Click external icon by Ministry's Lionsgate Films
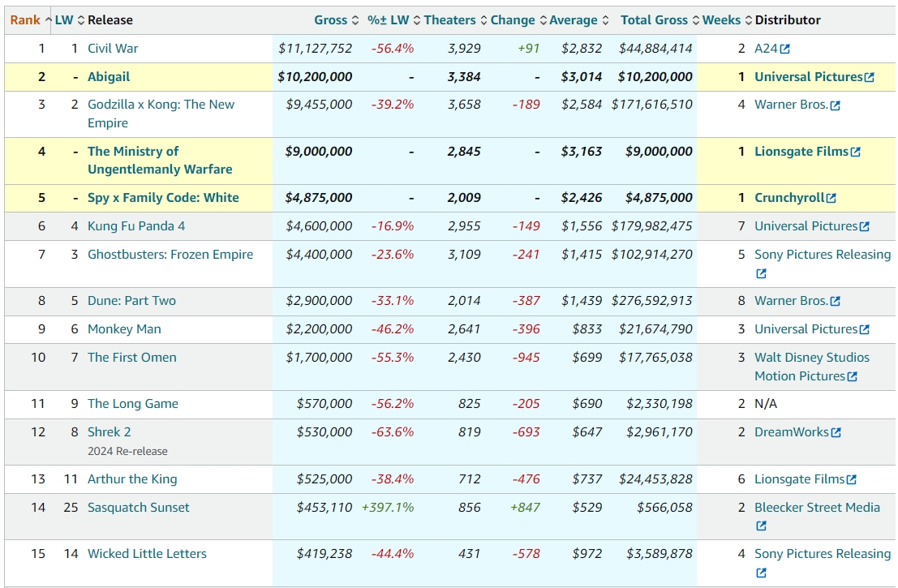This screenshot has width=898, height=588. (856, 152)
